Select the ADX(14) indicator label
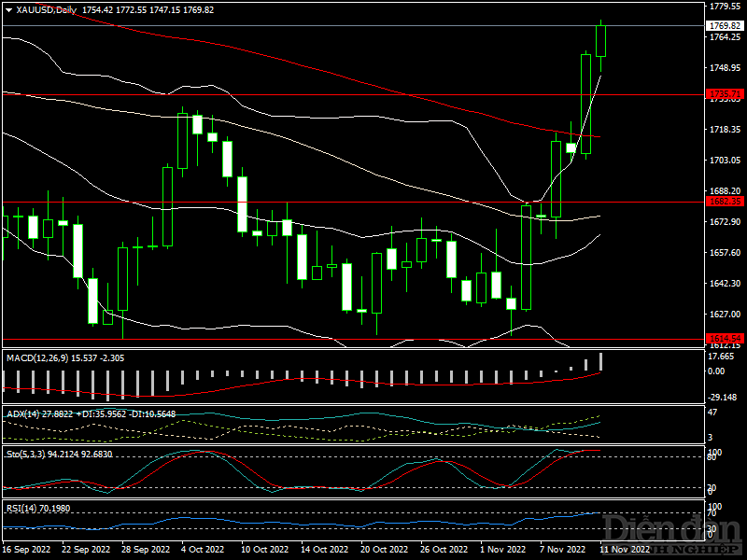 click(19, 413)
